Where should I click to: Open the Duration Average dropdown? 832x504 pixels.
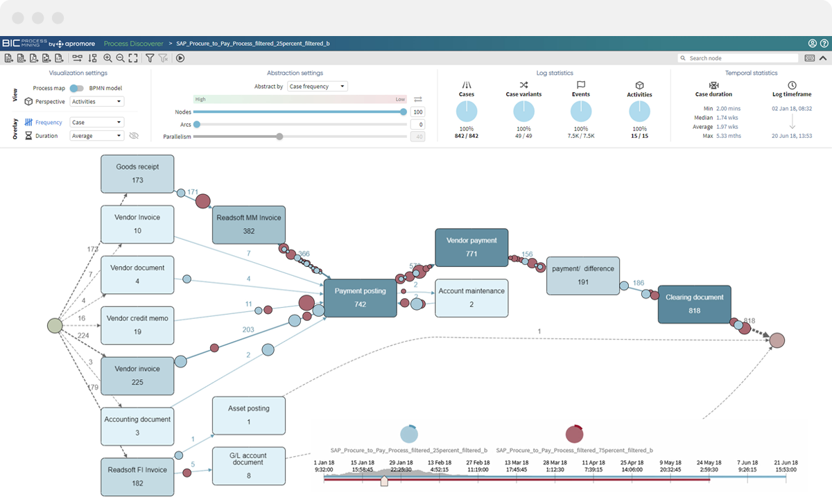coord(97,136)
